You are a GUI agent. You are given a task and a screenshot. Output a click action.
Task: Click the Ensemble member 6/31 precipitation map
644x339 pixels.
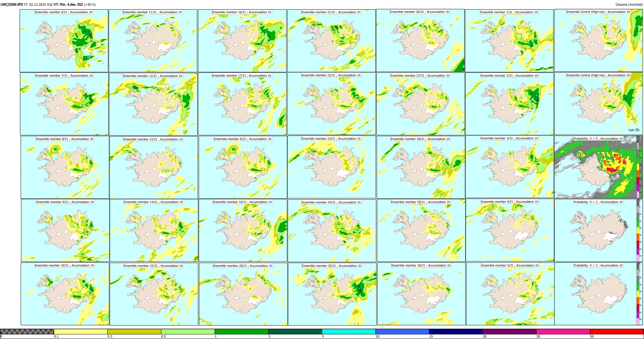64,41
